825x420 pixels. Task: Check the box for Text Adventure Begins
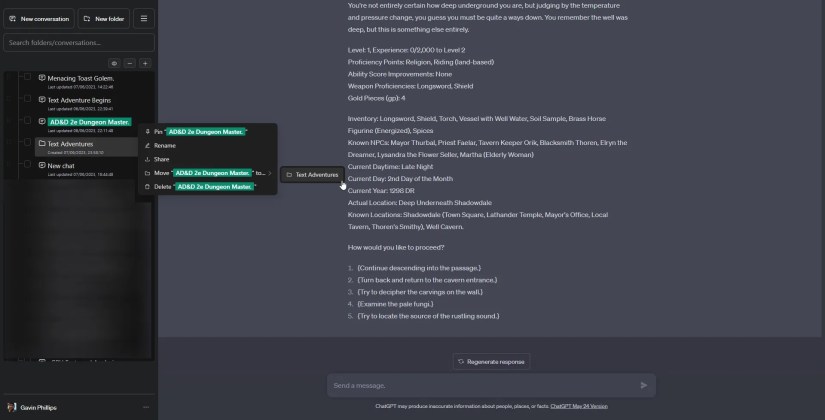[27, 98]
